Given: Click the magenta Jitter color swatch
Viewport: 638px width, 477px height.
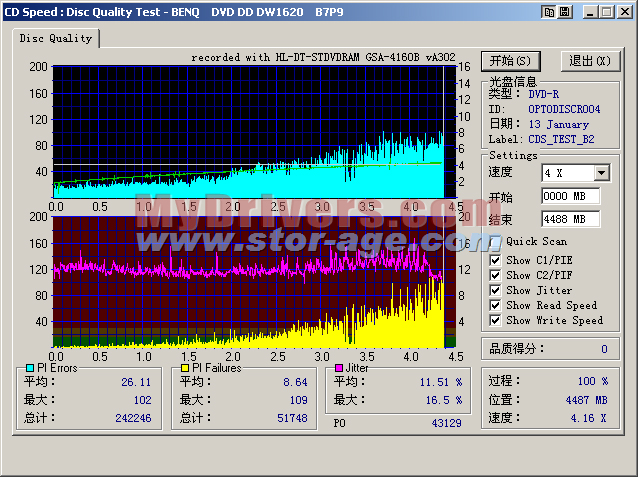Looking at the screenshot, I should pyautogui.click(x=339, y=368).
